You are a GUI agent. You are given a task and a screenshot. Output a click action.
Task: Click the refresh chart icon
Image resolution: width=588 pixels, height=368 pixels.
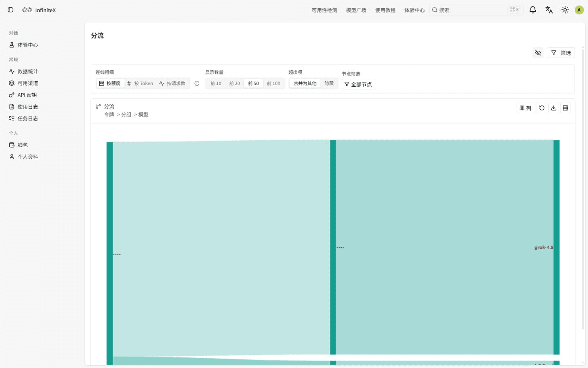point(542,108)
